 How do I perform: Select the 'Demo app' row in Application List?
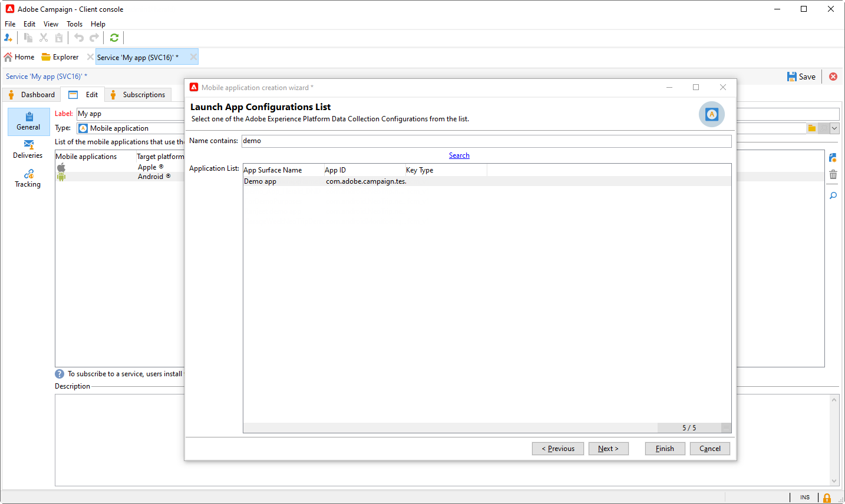(x=487, y=181)
